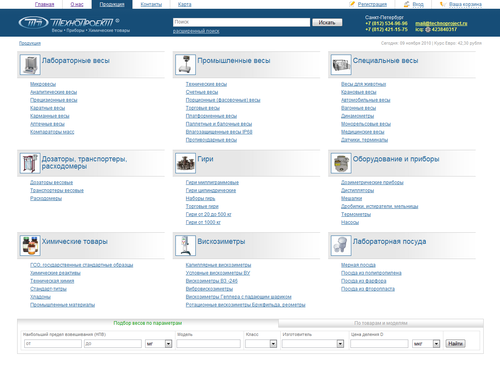Image resolution: width=500 pixels, height=367 pixels.
Task: Click the Промышленные весы category icon
Action: 185,65
